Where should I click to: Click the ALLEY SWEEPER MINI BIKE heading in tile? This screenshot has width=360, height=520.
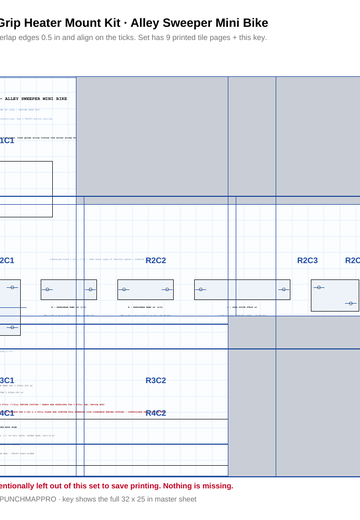point(36,99)
